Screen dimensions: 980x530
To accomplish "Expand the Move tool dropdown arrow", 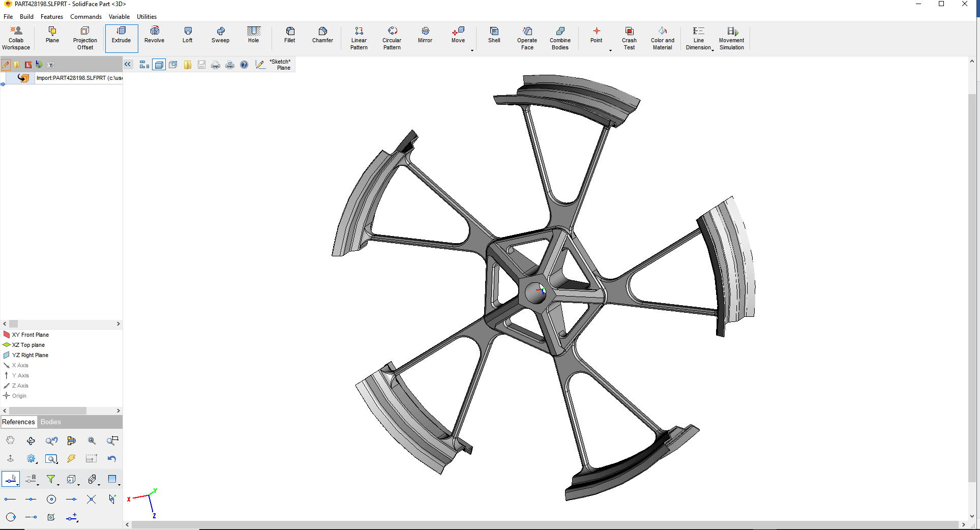I will click(472, 50).
